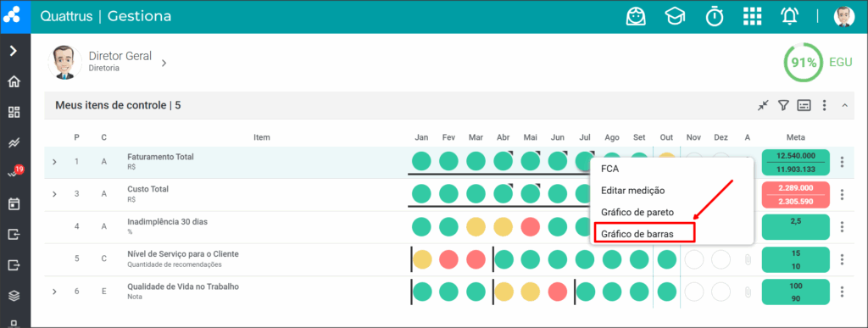
Task: Click Faturamento Total meta value 12.540.000
Action: point(795,156)
